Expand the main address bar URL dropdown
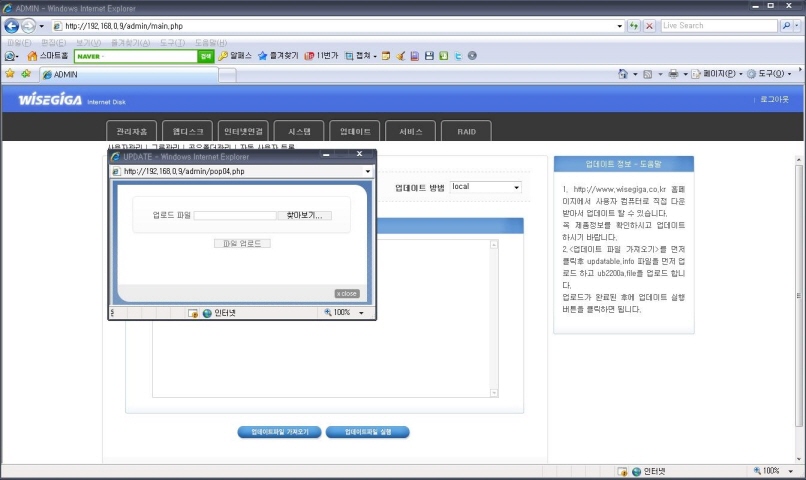The height and width of the screenshot is (480, 806). pyautogui.click(x=620, y=25)
